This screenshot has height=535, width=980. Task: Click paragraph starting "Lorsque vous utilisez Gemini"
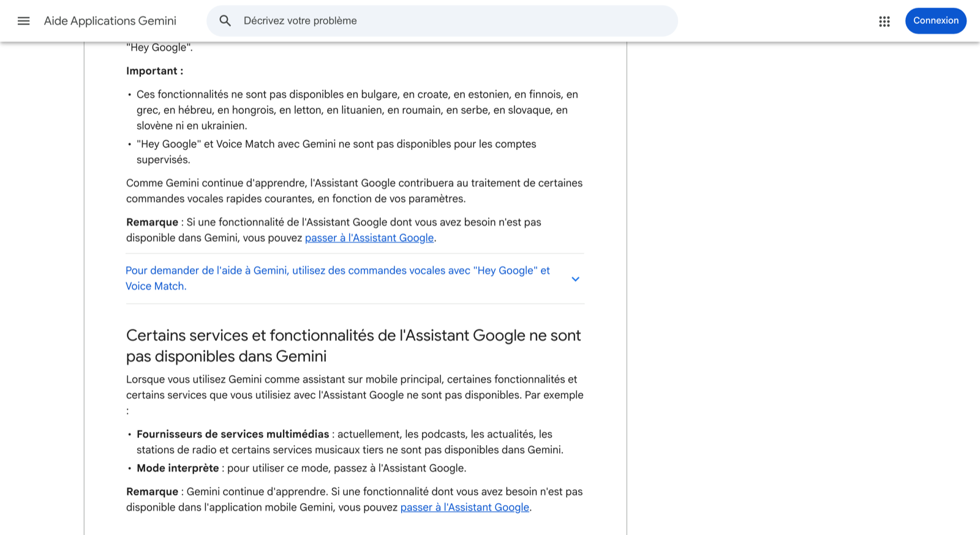355,395
